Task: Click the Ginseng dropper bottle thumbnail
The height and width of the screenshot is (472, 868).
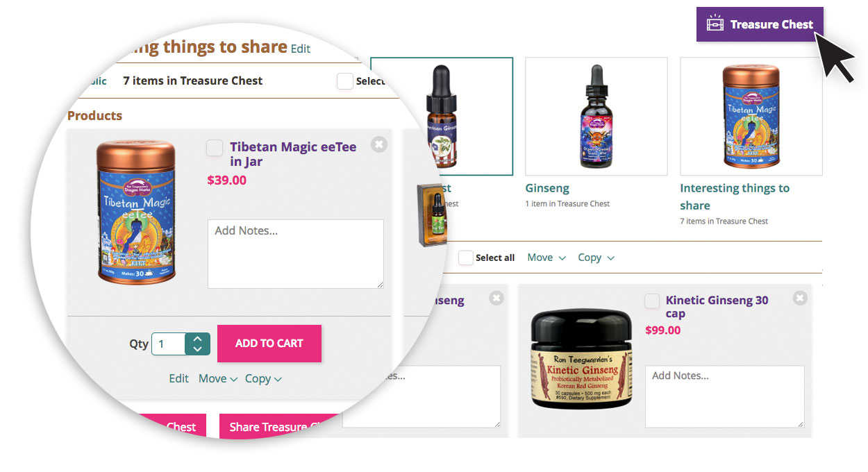Action: 596,116
